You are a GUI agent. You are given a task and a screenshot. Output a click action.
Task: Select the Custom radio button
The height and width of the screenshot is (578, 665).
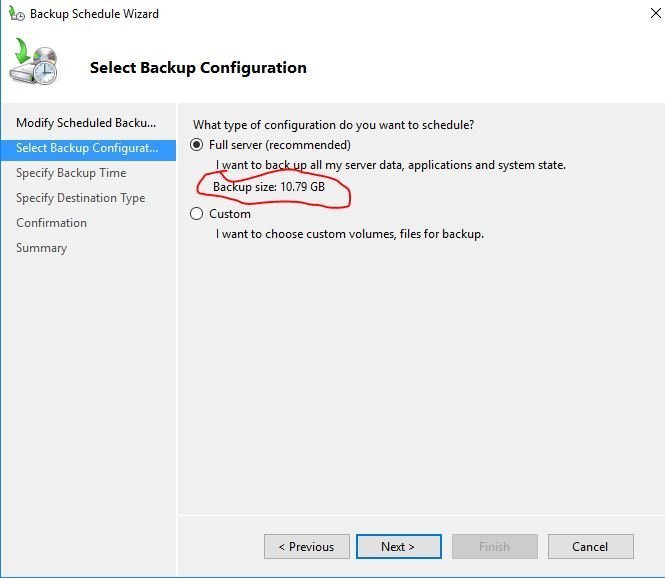point(196,213)
